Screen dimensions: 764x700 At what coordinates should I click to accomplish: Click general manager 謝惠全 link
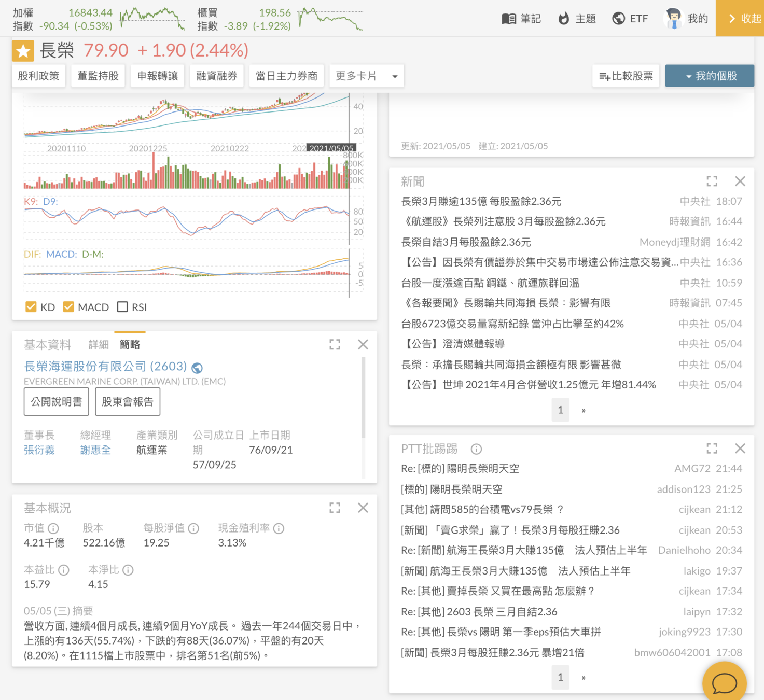click(95, 450)
